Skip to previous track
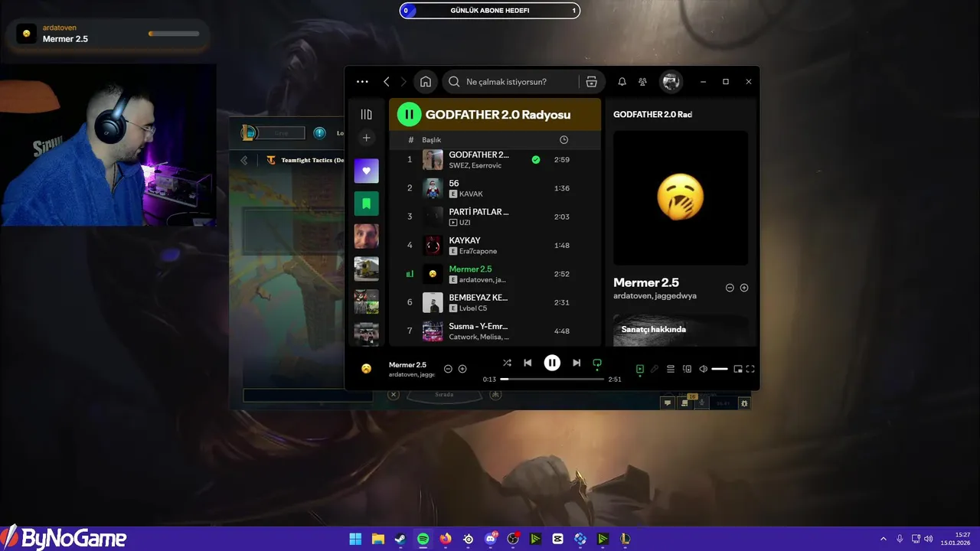This screenshot has height=551, width=980. coord(528,363)
